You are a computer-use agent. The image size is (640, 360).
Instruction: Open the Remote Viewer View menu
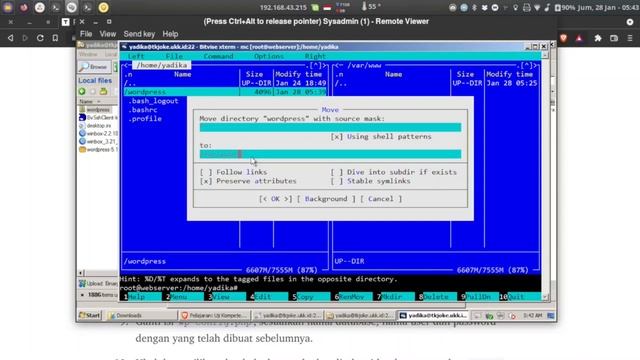(108, 34)
